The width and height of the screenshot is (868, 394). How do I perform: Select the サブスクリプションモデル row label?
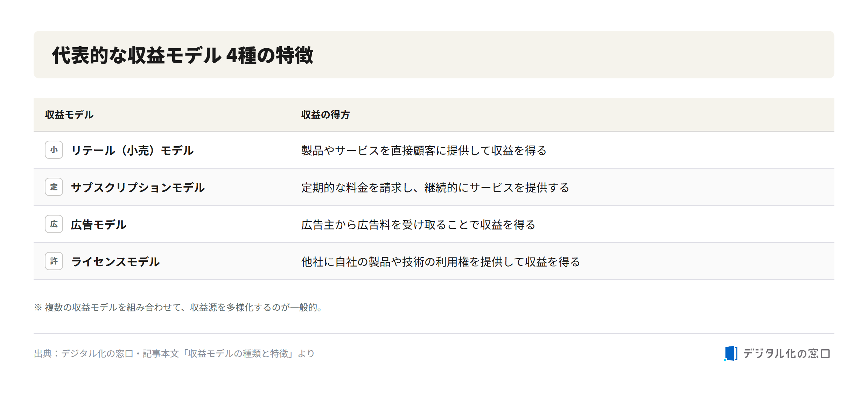tap(138, 188)
